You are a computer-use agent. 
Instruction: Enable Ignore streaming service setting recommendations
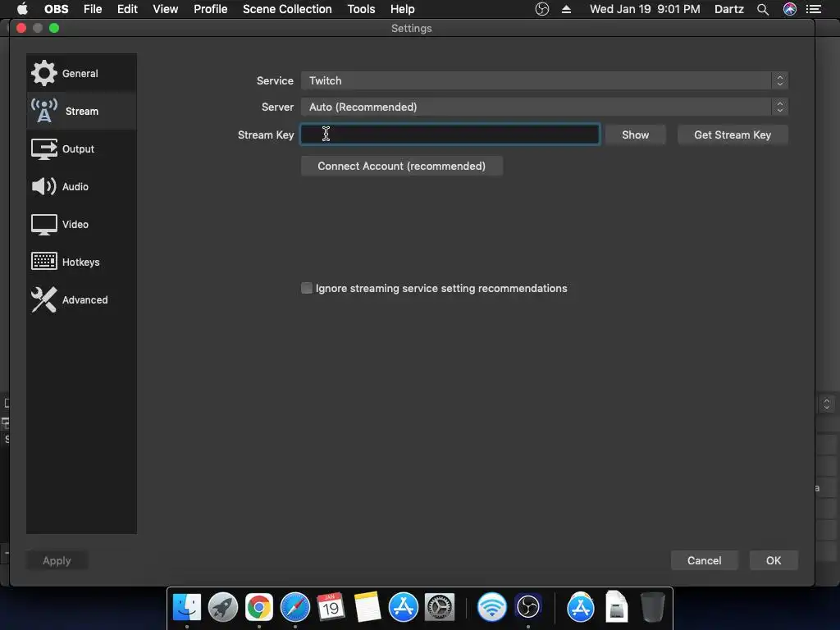coord(307,288)
